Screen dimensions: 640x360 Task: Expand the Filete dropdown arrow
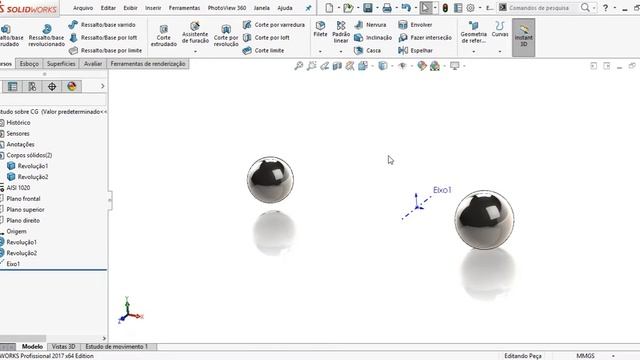320,51
